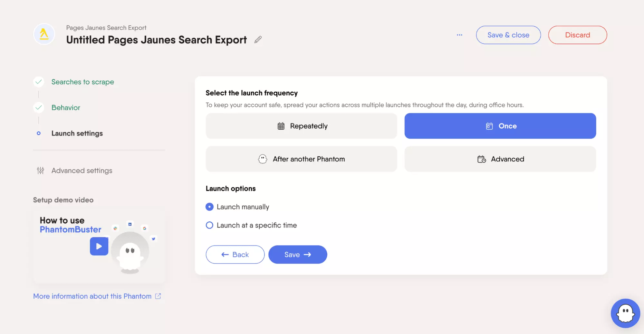Choose the Once launch frequency

tap(500, 126)
